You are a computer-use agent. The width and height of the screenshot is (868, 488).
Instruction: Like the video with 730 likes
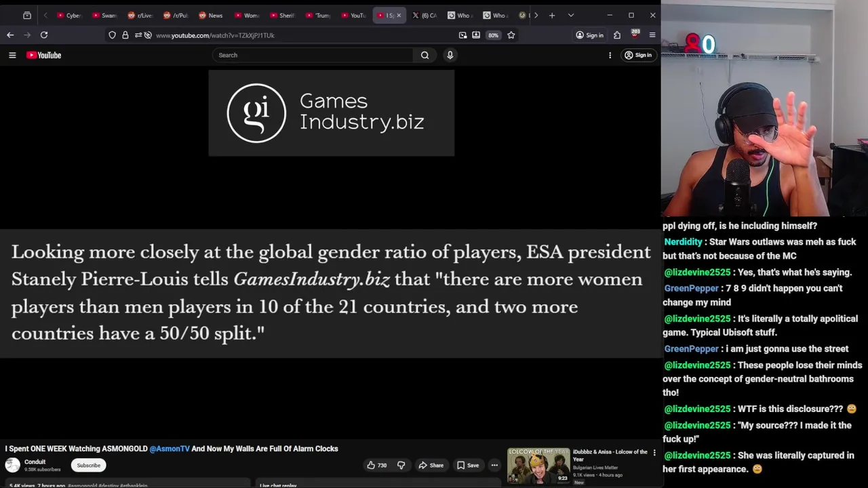[x=376, y=466]
